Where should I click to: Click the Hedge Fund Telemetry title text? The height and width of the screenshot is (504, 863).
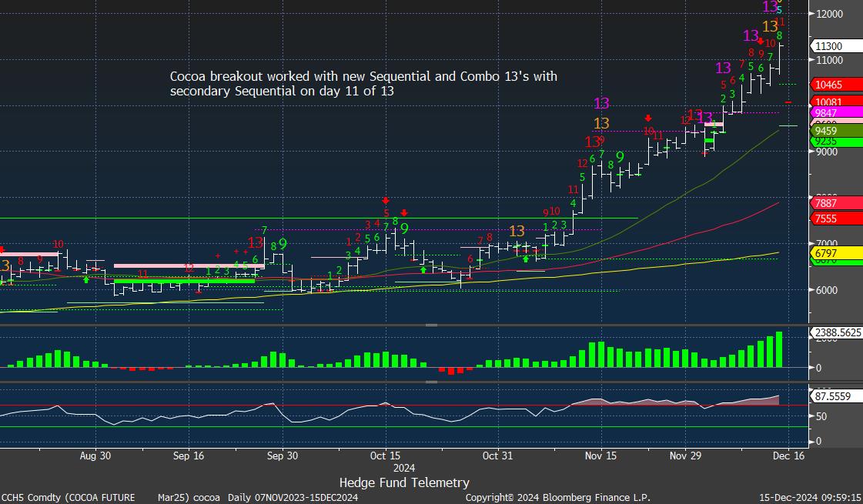[403, 482]
